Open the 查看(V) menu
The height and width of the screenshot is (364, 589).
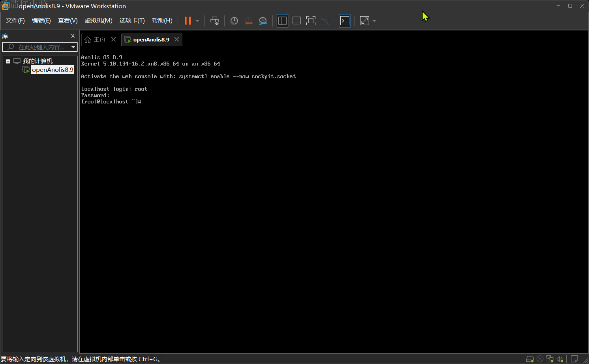[68, 21]
